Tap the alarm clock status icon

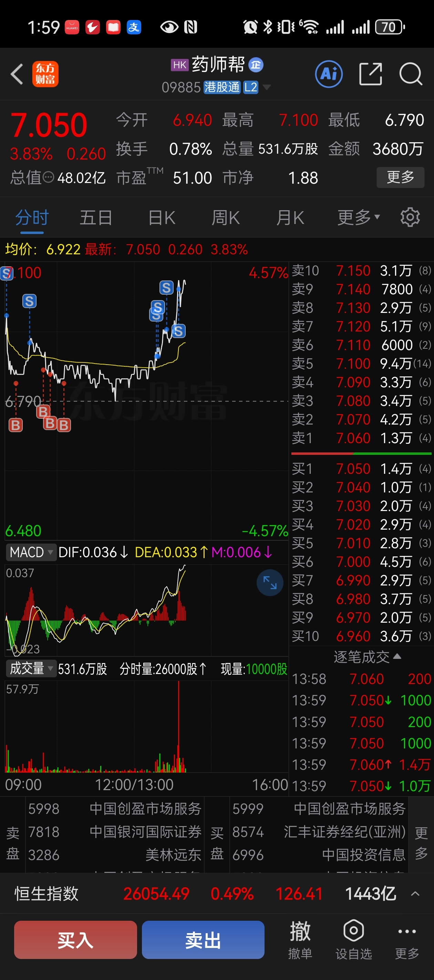click(250, 27)
